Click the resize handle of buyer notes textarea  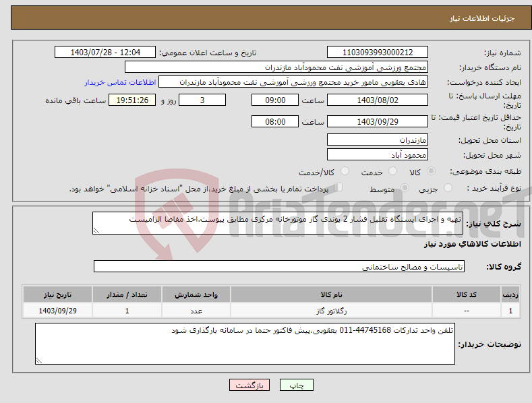(x=39, y=361)
